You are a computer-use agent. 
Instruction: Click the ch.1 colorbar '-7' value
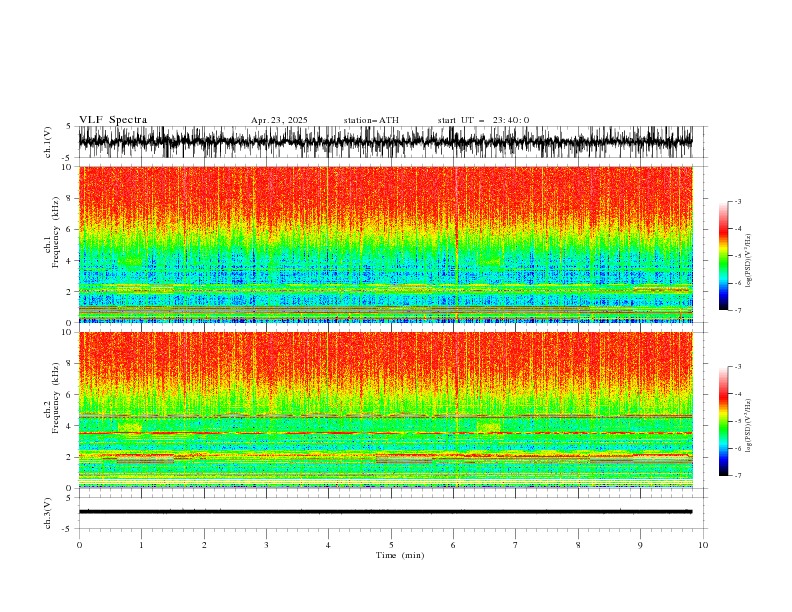[738, 310]
